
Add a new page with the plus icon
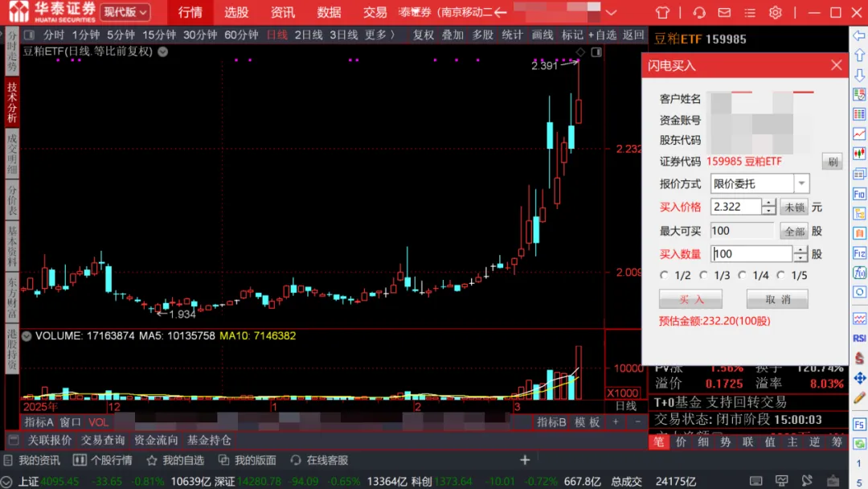[x=525, y=460]
